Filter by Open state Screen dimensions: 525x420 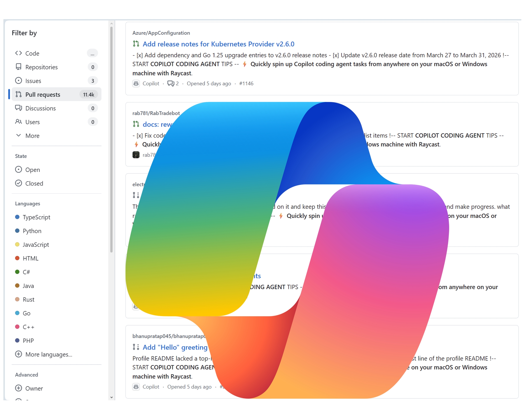point(32,170)
